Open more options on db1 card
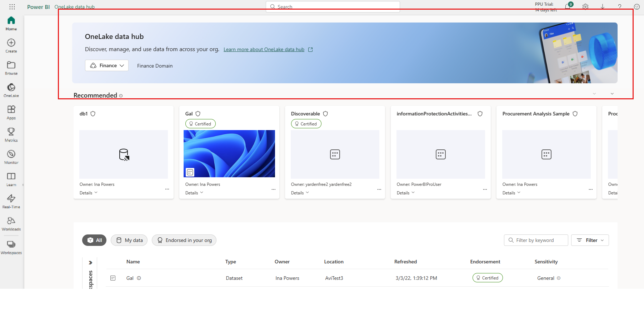Viewport: 644px width, 322px height. (x=167, y=189)
